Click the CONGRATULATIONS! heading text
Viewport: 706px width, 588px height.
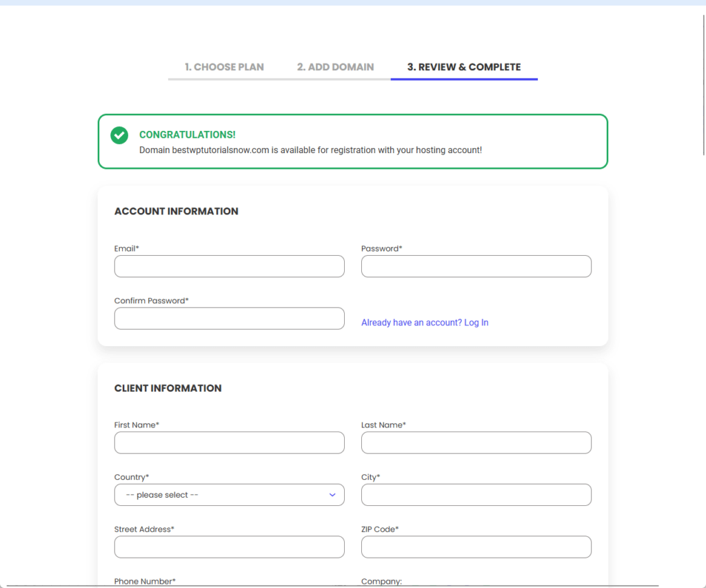[188, 134]
